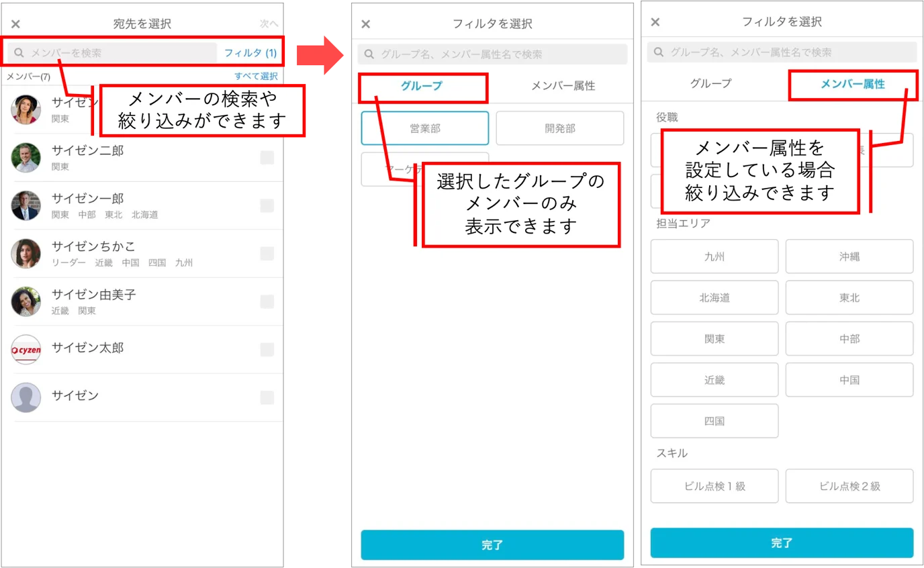
Task: Select the 開発部 group filter
Action: pos(560,128)
